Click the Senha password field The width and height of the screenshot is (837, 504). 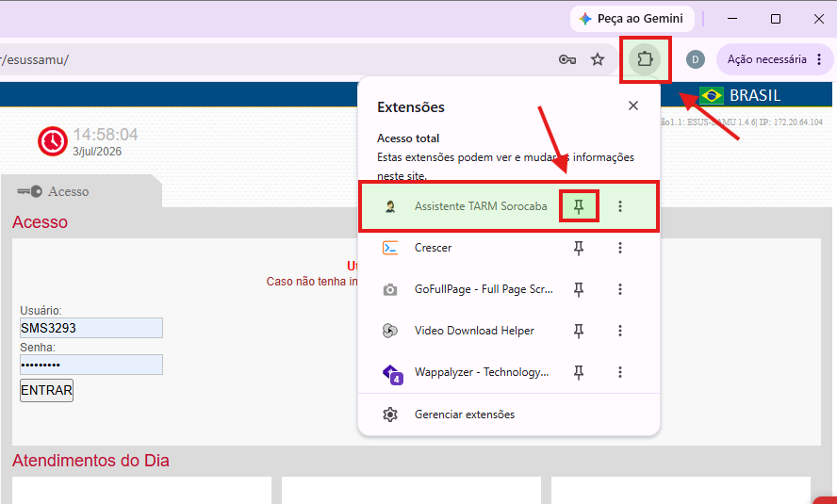pyautogui.click(x=91, y=365)
